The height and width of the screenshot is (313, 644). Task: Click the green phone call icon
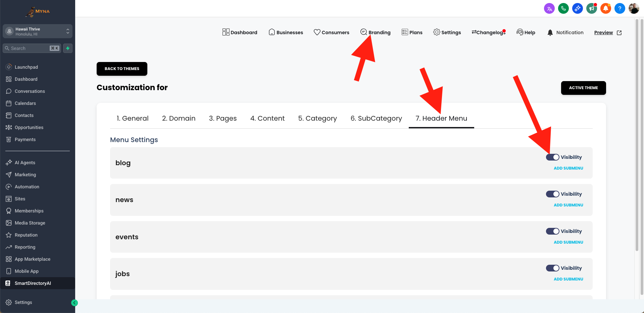[x=563, y=9]
